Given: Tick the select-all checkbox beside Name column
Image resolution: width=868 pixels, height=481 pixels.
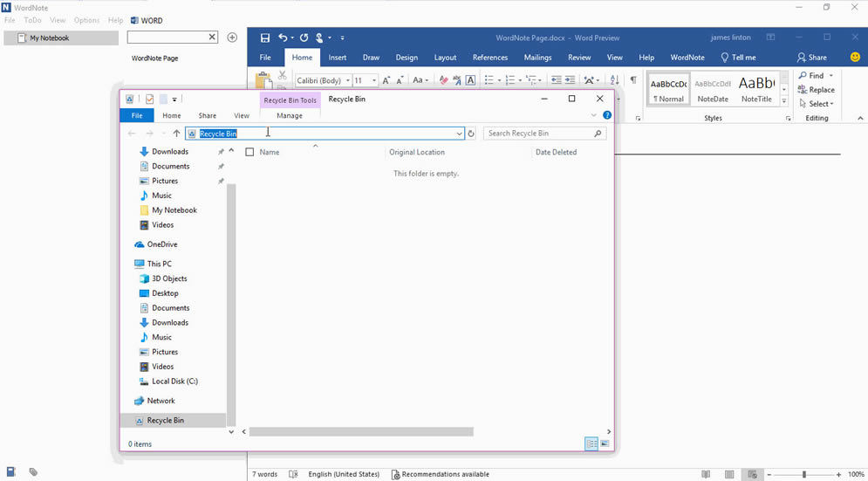Looking at the screenshot, I should point(250,152).
